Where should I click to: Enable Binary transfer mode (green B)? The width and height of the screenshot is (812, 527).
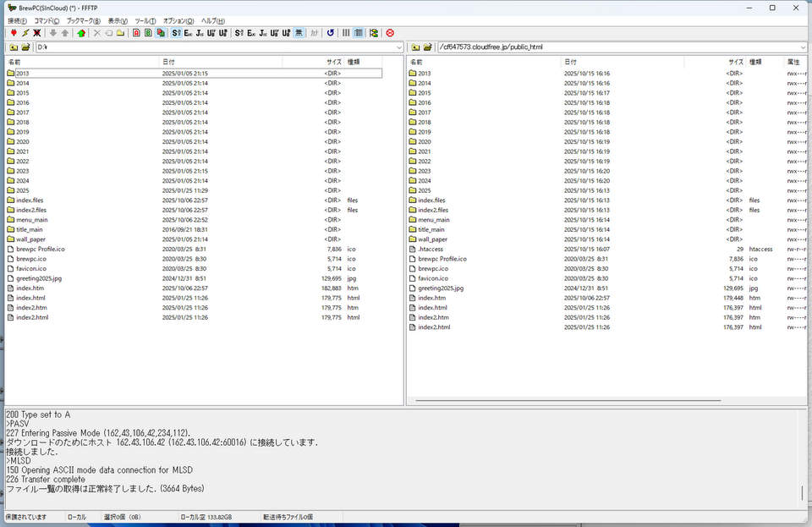tap(148, 33)
